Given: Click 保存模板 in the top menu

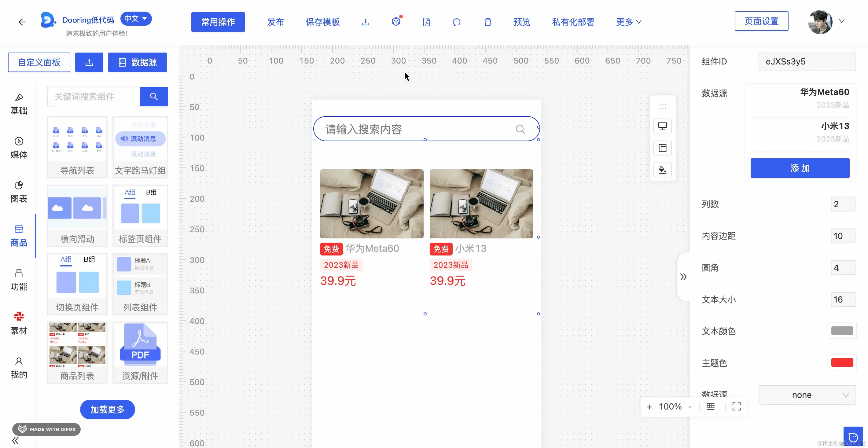Looking at the screenshot, I should [x=322, y=22].
